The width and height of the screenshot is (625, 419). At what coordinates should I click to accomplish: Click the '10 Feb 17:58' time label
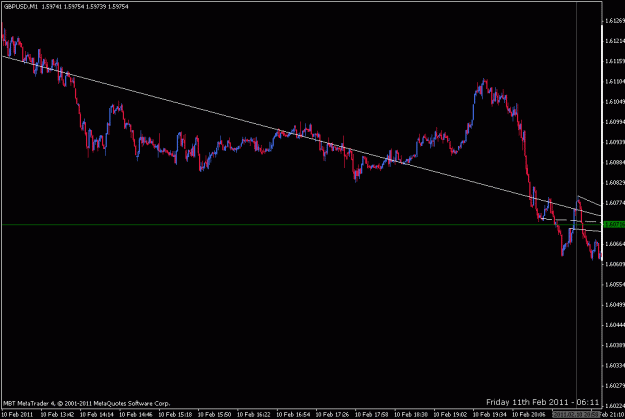tap(371, 415)
